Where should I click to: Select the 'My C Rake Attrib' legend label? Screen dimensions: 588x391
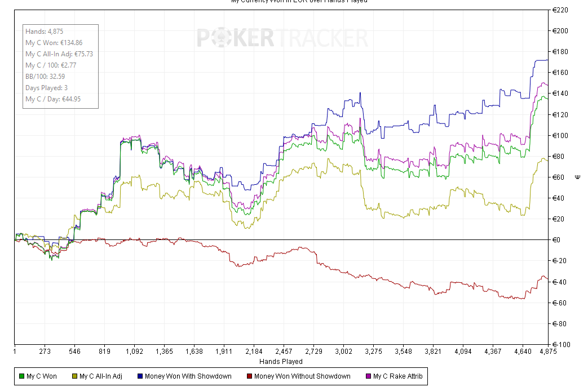tap(398, 376)
